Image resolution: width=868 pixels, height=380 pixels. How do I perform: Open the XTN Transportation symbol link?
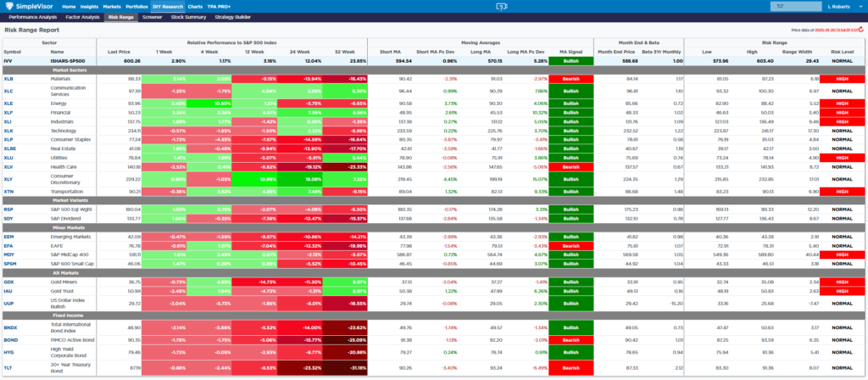8,191
